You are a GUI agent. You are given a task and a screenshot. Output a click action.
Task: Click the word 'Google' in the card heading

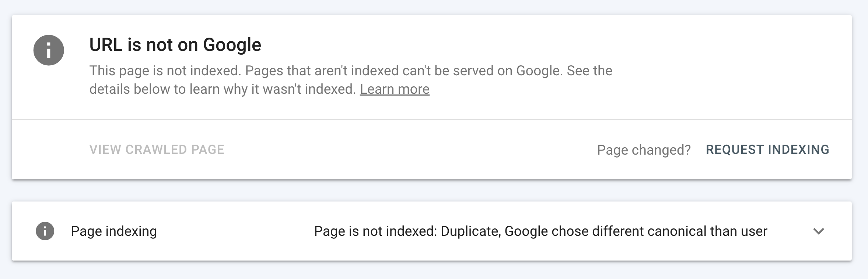[232, 45]
